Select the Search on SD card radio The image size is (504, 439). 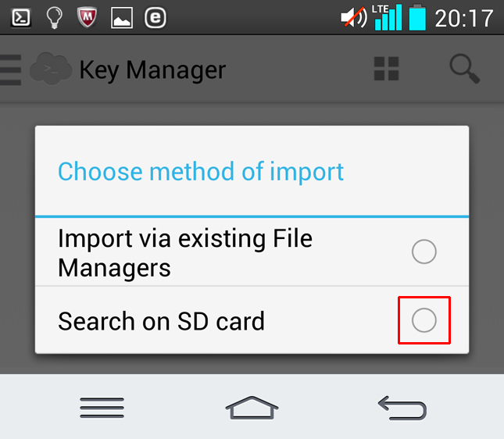(424, 320)
